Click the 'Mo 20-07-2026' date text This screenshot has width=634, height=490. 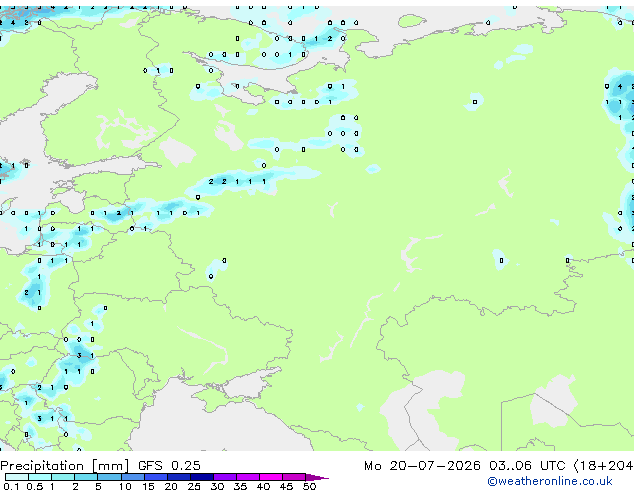coord(422,466)
